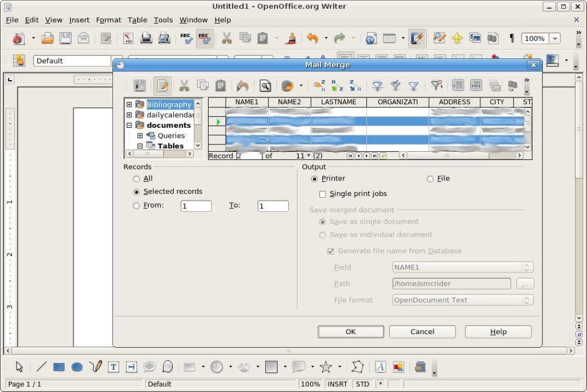The height and width of the screenshot is (392, 587).
Task: Toggle nonprinting characters paragraph mark icon
Action: (x=511, y=38)
